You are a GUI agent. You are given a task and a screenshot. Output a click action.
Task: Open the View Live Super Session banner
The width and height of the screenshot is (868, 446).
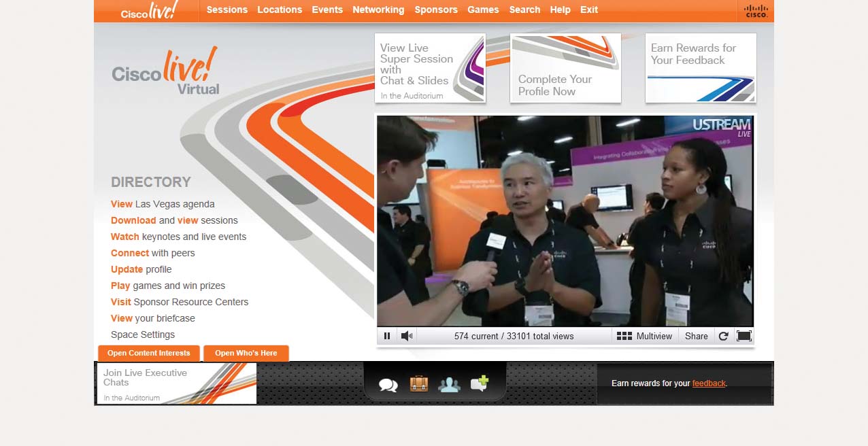pyautogui.click(x=430, y=68)
